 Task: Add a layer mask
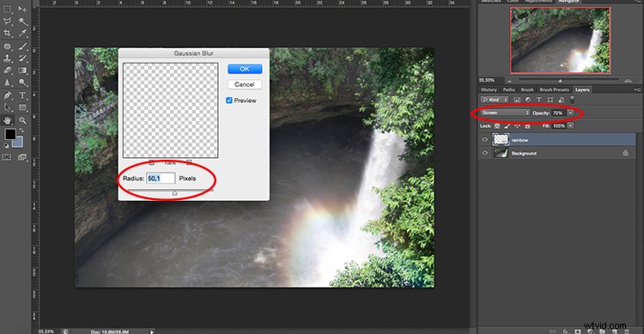[578, 331]
